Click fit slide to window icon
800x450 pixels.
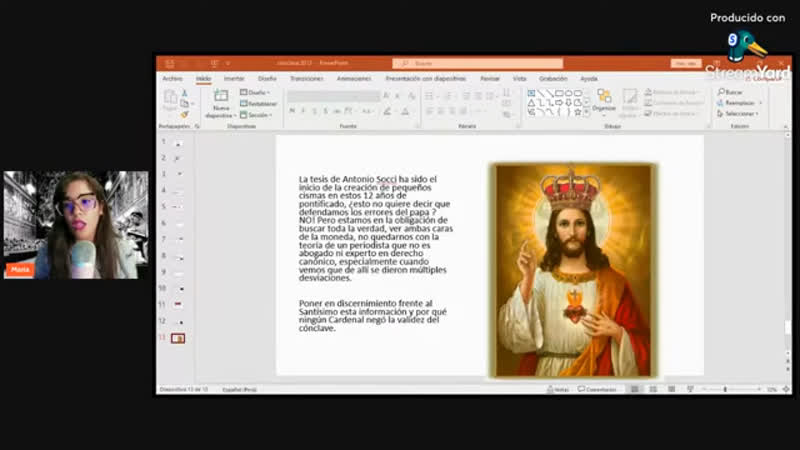[x=786, y=389]
